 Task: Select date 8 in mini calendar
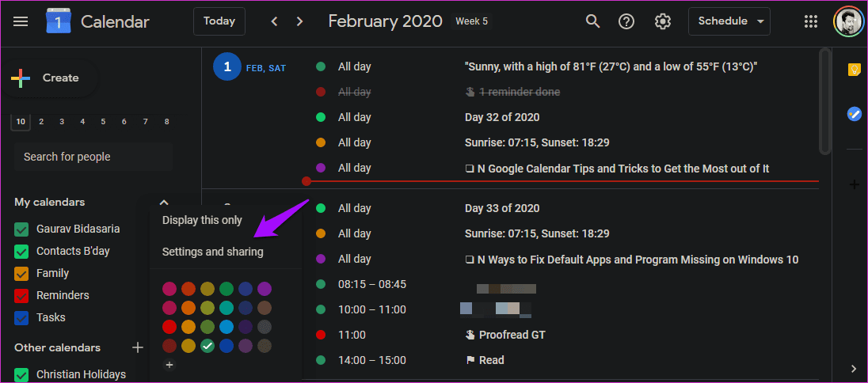pos(166,122)
